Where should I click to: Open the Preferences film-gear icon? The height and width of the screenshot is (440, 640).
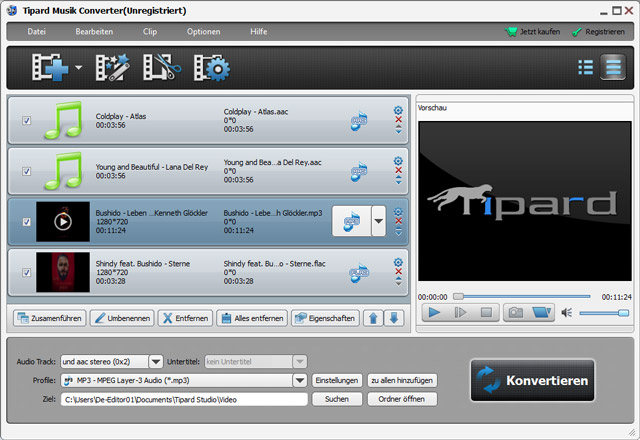[211, 67]
